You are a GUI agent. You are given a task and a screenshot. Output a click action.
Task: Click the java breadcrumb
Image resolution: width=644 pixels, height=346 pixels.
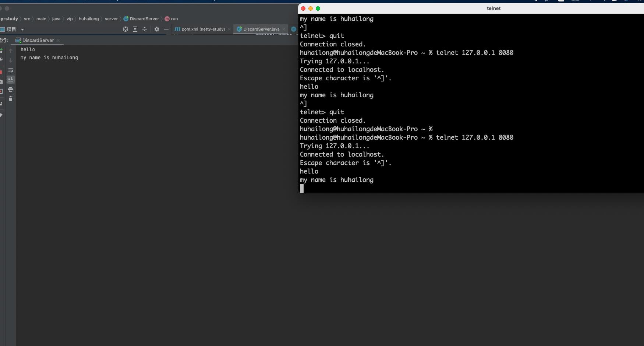pyautogui.click(x=56, y=19)
